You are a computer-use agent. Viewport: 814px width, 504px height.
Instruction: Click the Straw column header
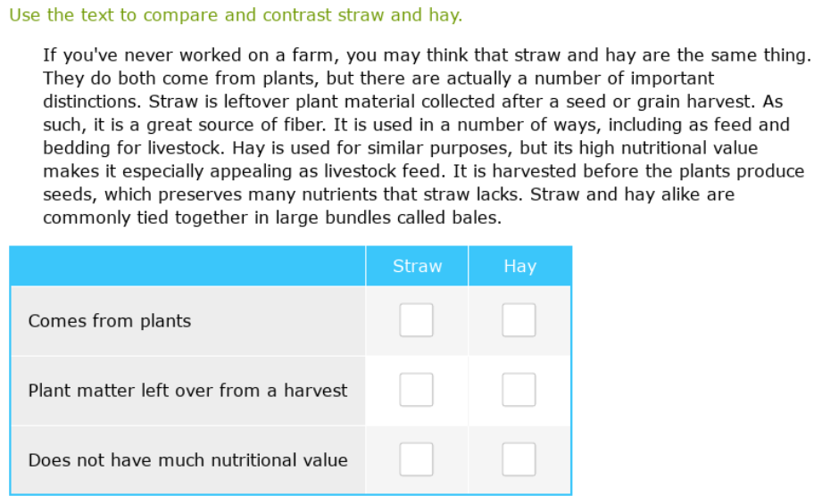point(417,266)
